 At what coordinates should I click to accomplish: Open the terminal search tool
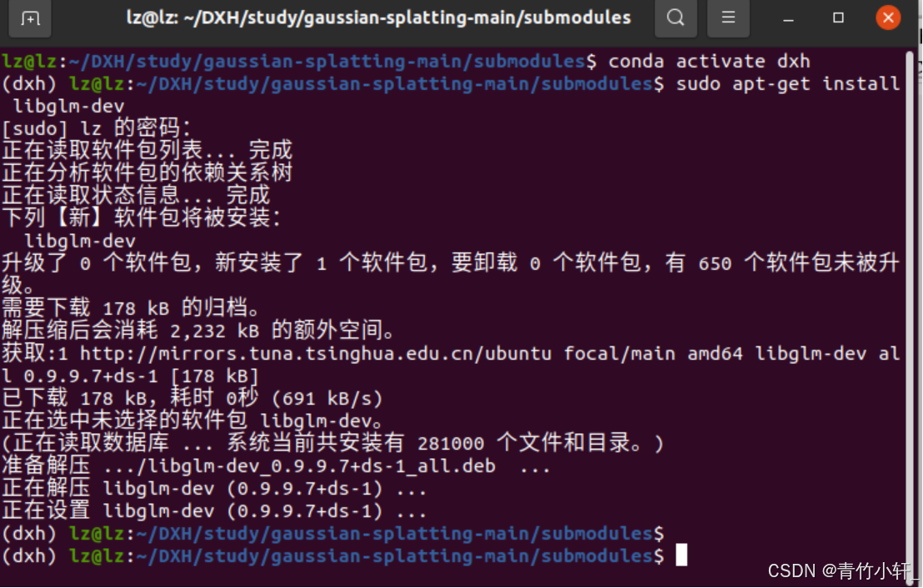(676, 17)
